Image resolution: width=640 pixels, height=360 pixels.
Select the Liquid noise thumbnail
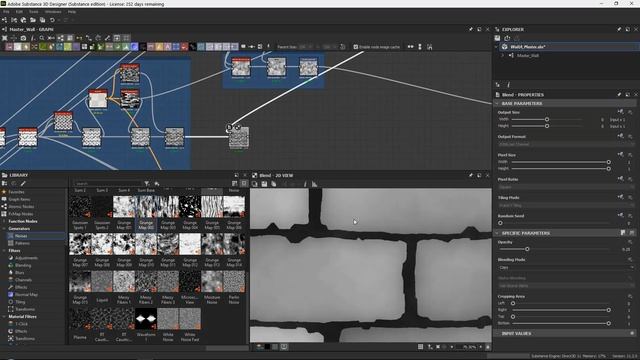[x=102, y=282]
